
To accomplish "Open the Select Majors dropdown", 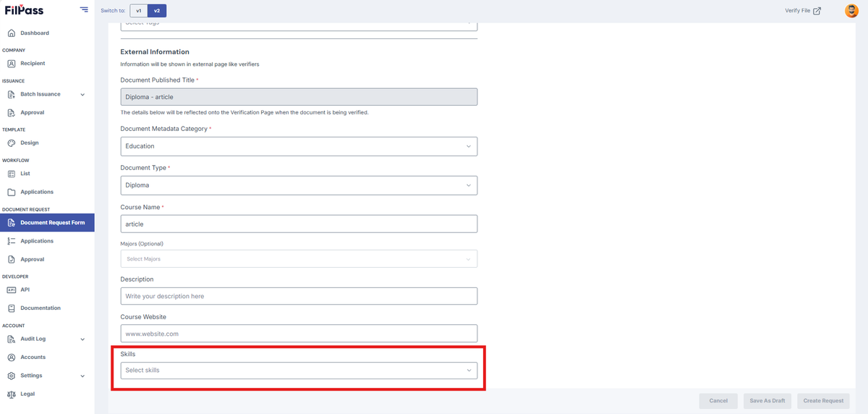I will point(299,259).
